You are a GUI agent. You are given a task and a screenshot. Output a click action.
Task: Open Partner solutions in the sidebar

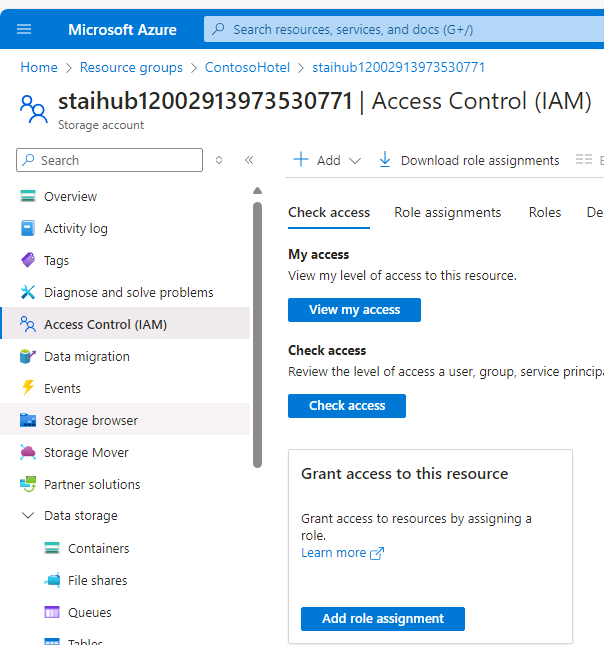click(125, 485)
